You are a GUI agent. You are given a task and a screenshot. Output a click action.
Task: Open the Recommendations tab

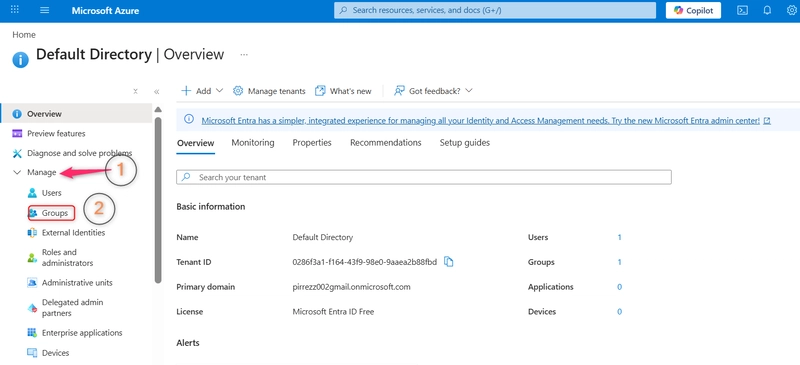pos(386,143)
